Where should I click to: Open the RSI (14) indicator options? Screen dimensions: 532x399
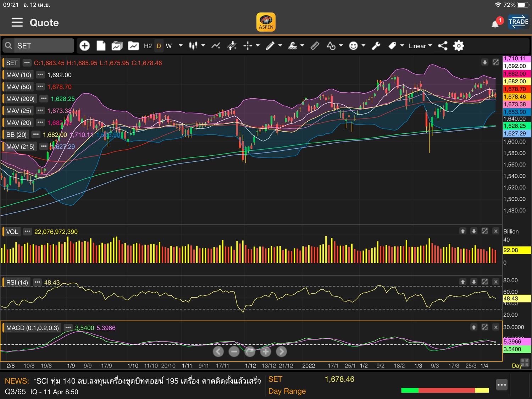tap(37, 282)
